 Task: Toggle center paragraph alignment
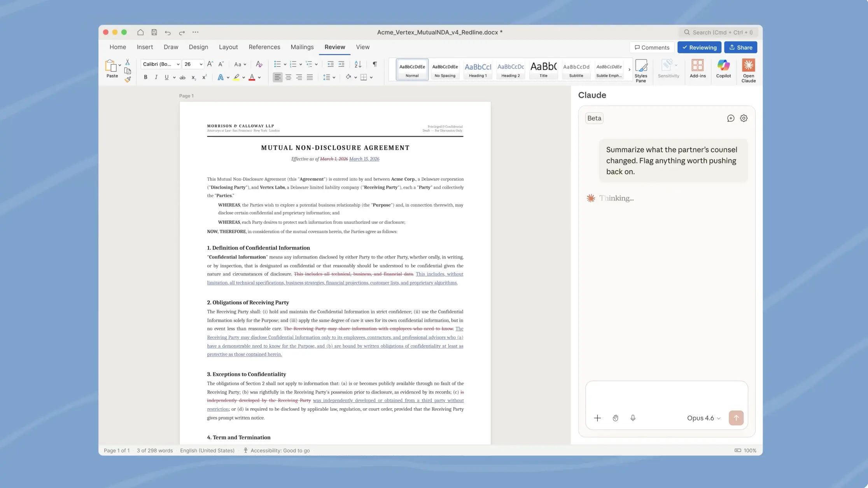click(x=289, y=77)
